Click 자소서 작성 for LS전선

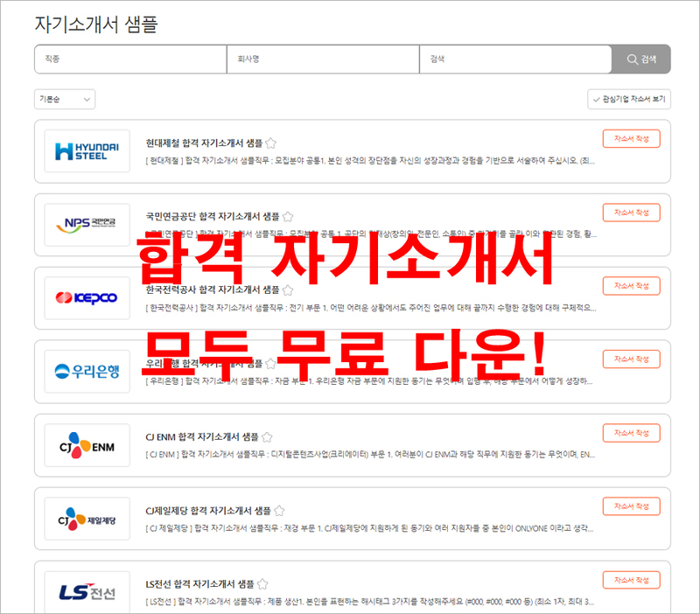631,580
